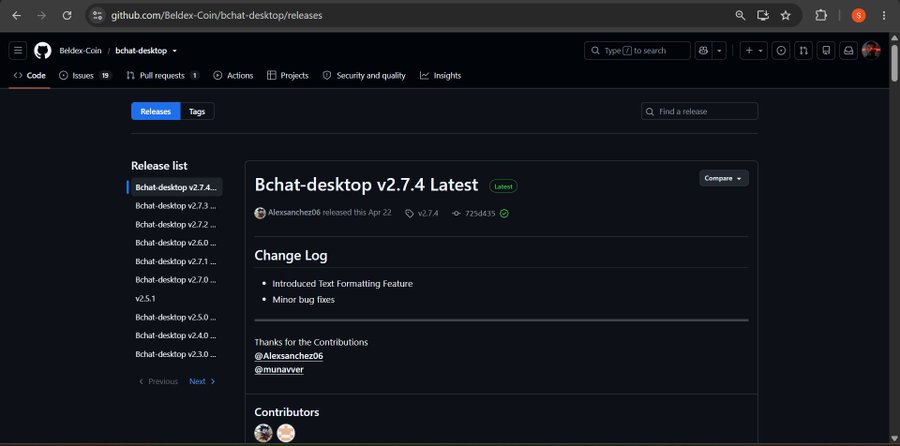Switch to the Tags view
This screenshot has width=900, height=446.
point(197,111)
